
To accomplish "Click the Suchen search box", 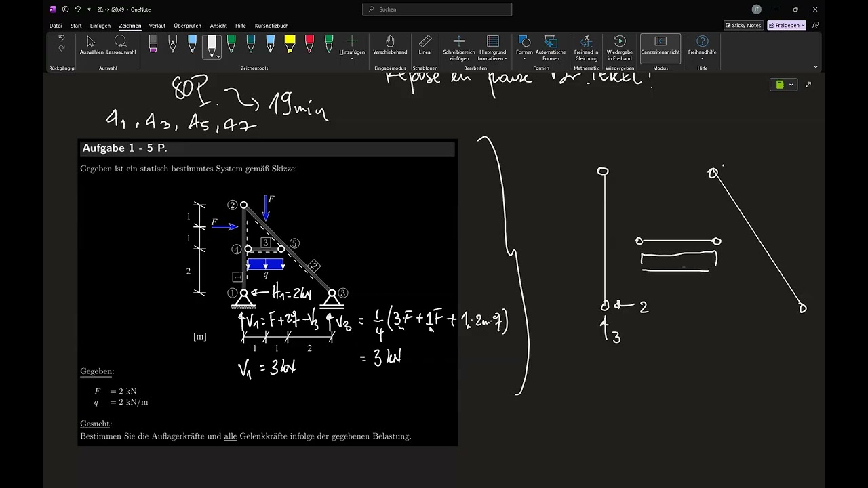I will [x=437, y=9].
